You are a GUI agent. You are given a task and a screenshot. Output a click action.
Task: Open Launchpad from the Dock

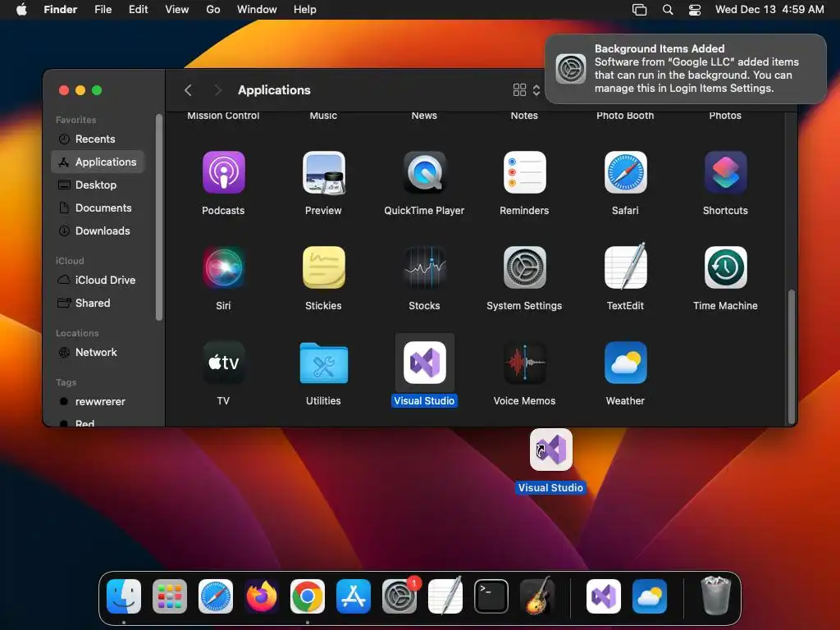pyautogui.click(x=170, y=596)
